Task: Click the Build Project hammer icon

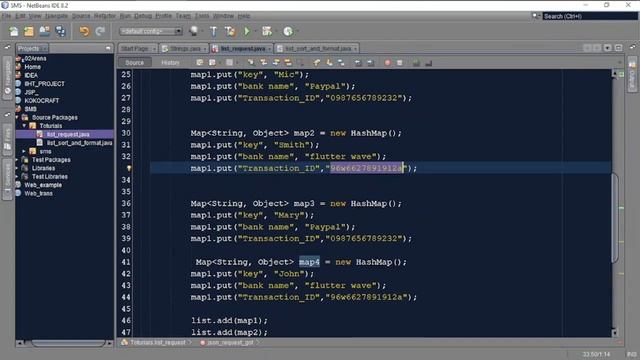Action: pos(213,31)
